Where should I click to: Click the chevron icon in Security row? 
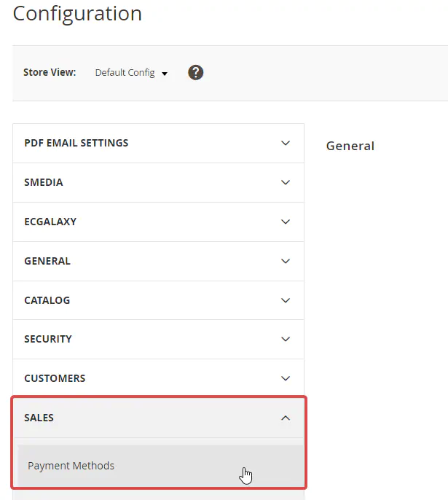coord(286,339)
